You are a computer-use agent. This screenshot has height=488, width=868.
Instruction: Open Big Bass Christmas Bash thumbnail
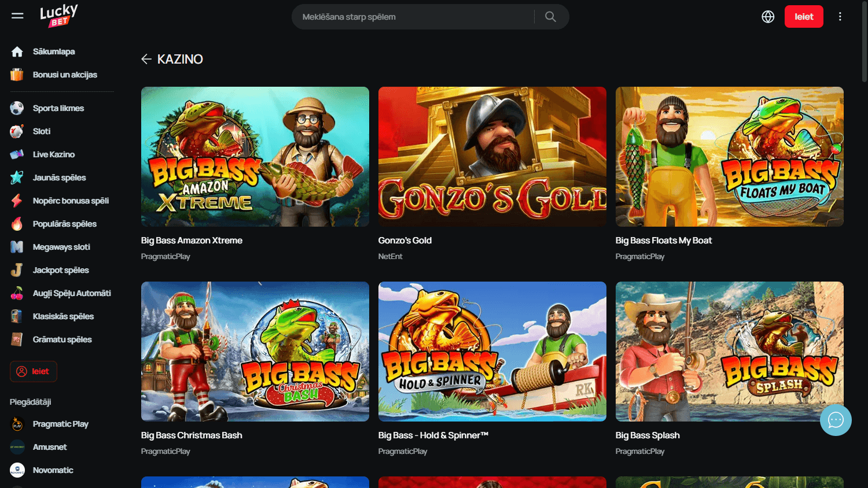pyautogui.click(x=255, y=352)
